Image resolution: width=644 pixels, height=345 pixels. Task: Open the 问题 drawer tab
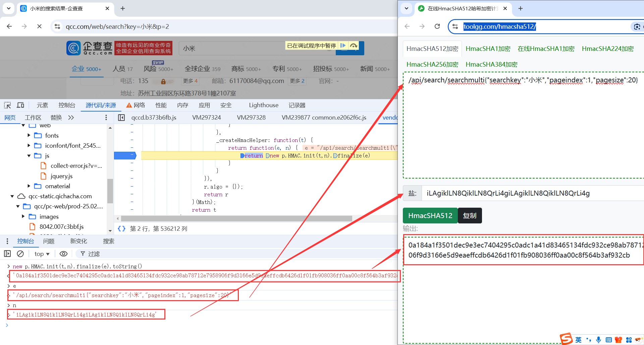coord(49,241)
